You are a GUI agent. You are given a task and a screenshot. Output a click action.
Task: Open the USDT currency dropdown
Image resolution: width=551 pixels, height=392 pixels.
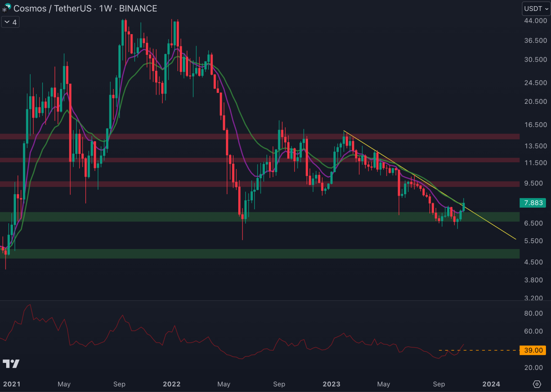pyautogui.click(x=536, y=9)
